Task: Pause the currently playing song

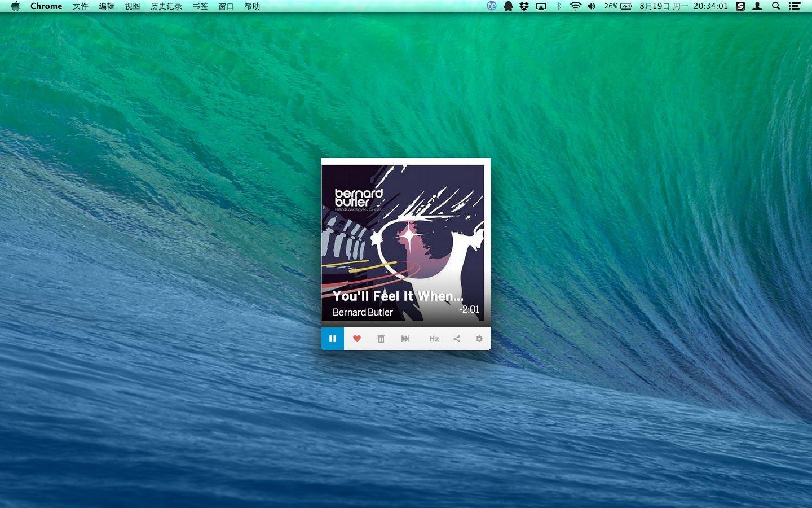Action: coord(333,339)
